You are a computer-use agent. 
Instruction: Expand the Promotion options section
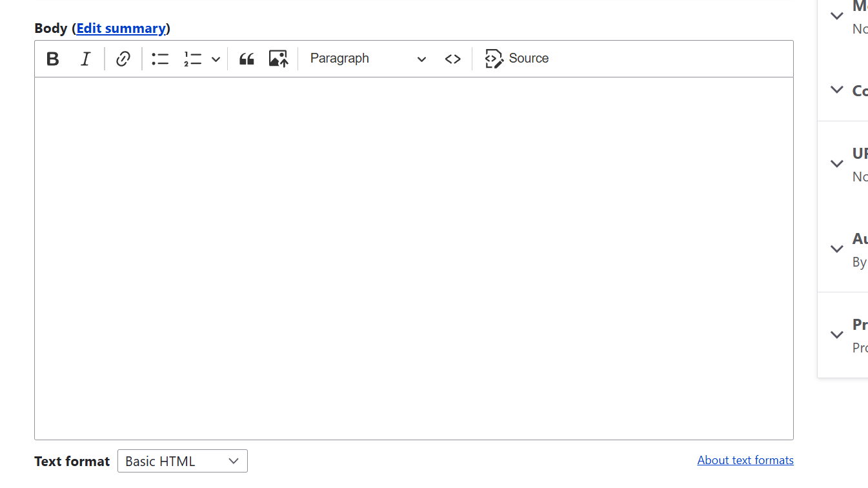(837, 334)
